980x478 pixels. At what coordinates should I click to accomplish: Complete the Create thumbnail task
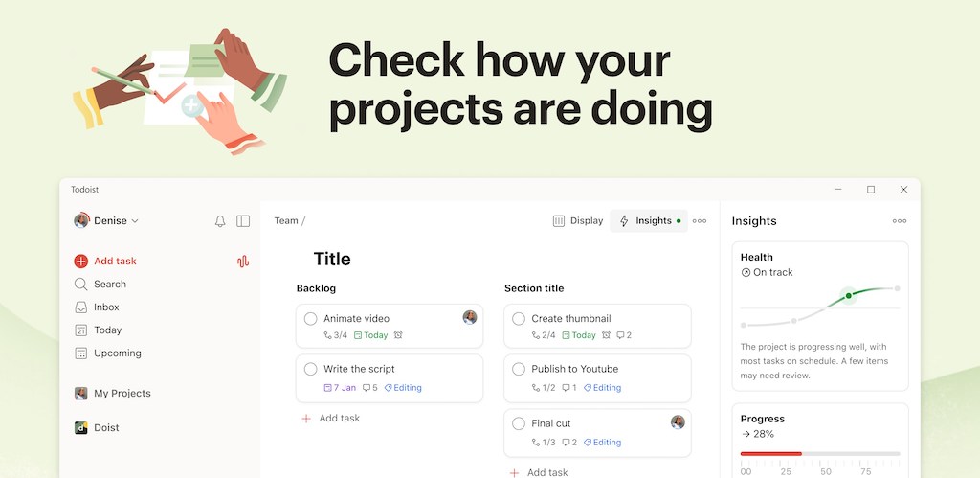click(519, 319)
